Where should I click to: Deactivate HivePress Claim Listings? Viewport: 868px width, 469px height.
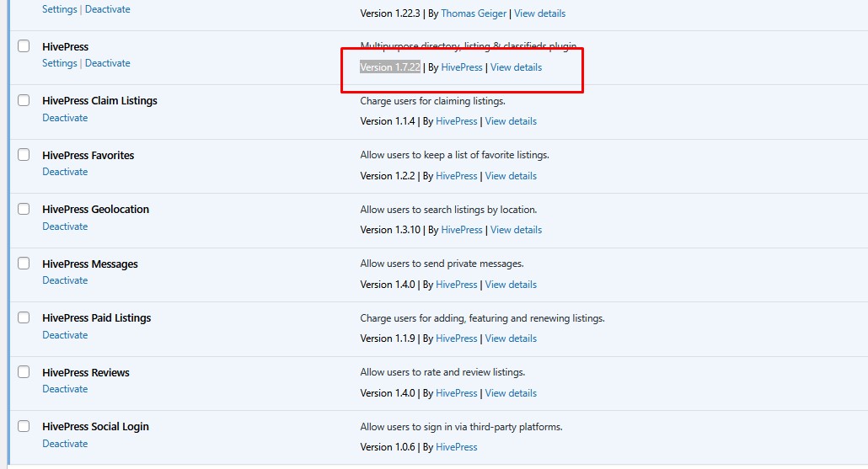click(65, 118)
